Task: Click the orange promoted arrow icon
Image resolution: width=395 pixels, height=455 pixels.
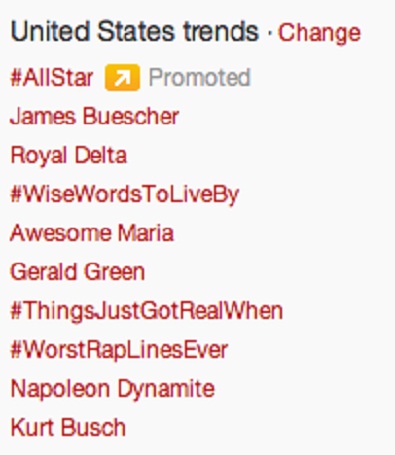Action: point(122,78)
